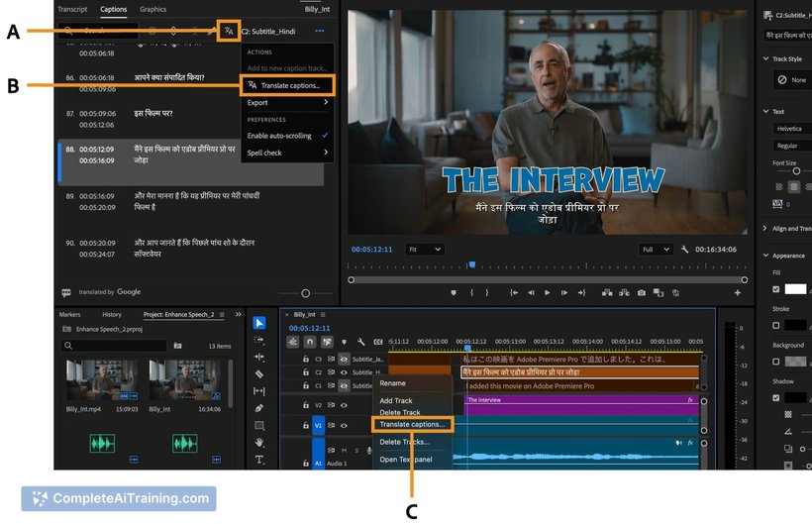Open the Full playback resolution dropdown
Image resolution: width=812 pixels, height=524 pixels.
pyautogui.click(x=657, y=250)
